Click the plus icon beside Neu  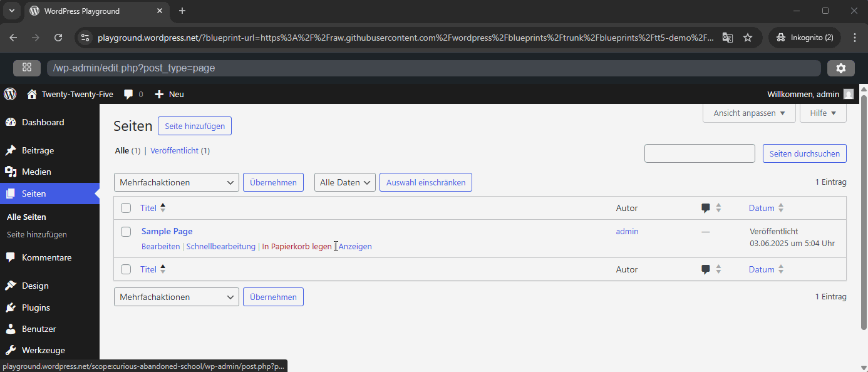(x=159, y=94)
